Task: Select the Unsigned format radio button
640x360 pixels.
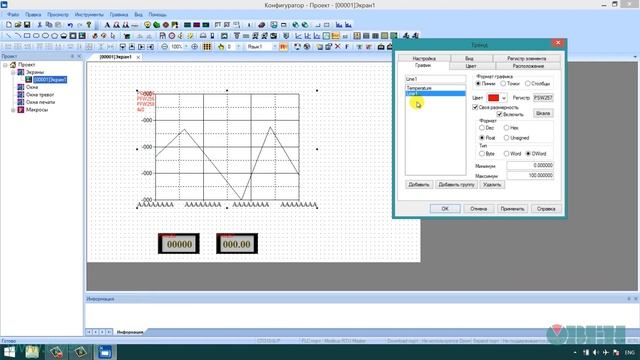Action: (506, 138)
